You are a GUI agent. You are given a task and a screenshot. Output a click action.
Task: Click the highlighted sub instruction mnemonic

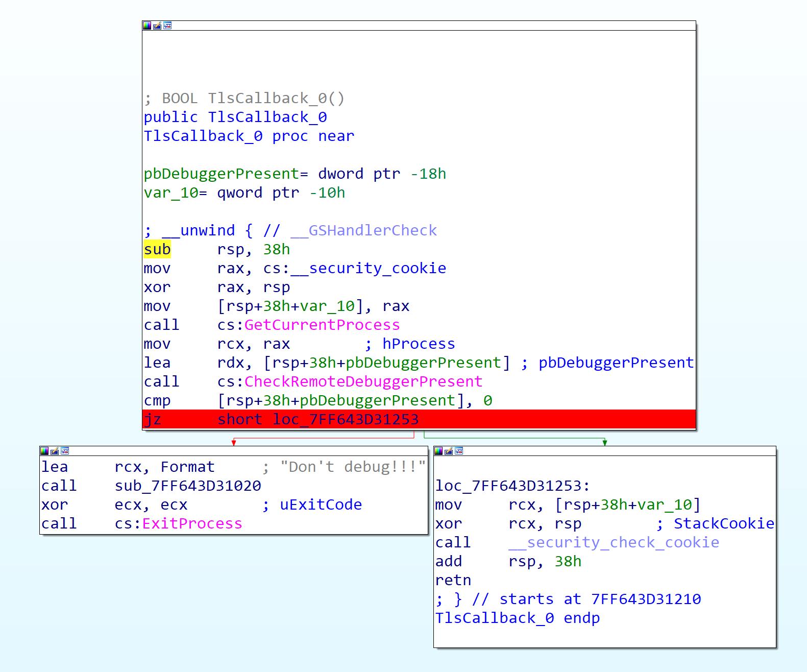coord(157,249)
